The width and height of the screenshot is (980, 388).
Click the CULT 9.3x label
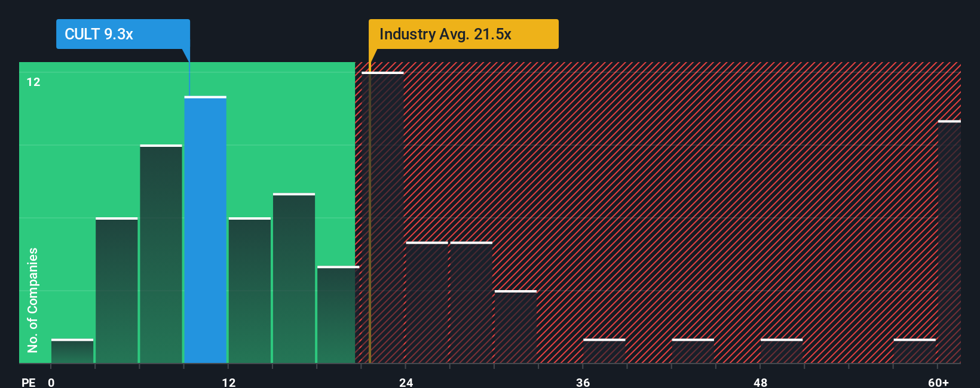pos(123,34)
